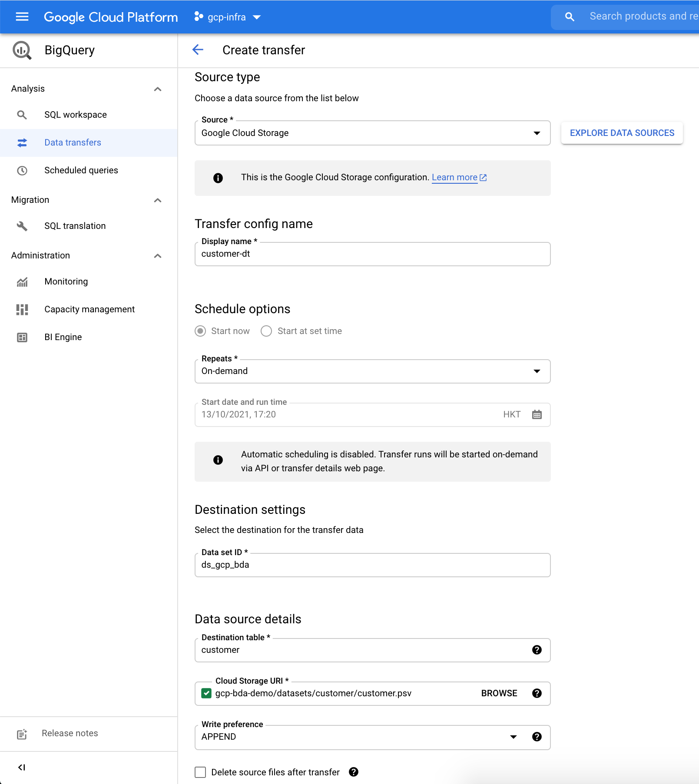
Task: Click the info icon in Google Cloud Storage notice
Action: point(218,178)
